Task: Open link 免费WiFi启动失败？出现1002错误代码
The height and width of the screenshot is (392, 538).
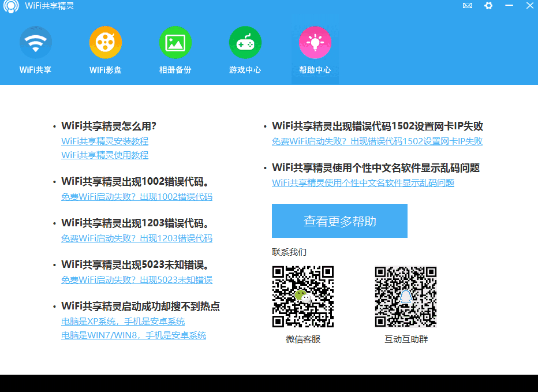Action: click(137, 197)
